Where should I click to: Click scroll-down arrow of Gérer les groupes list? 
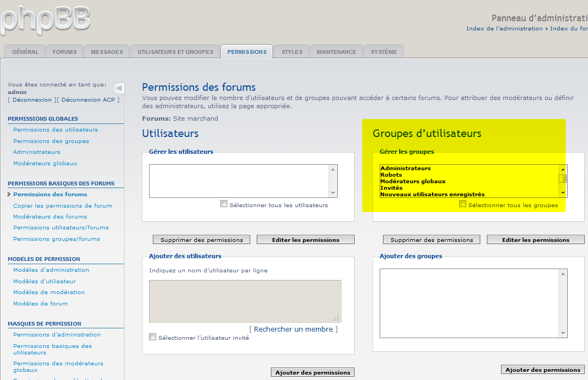pos(563,193)
